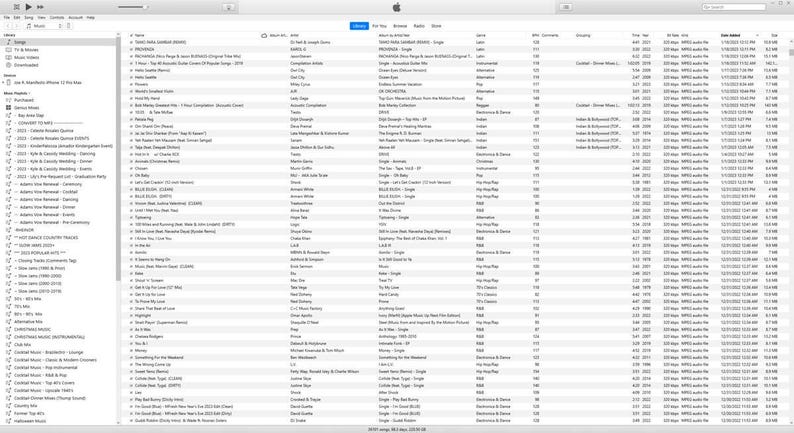Image resolution: width=794 pixels, height=433 pixels.
Task: Click the forward navigation arrow
Action: pyautogui.click(x=17, y=26)
